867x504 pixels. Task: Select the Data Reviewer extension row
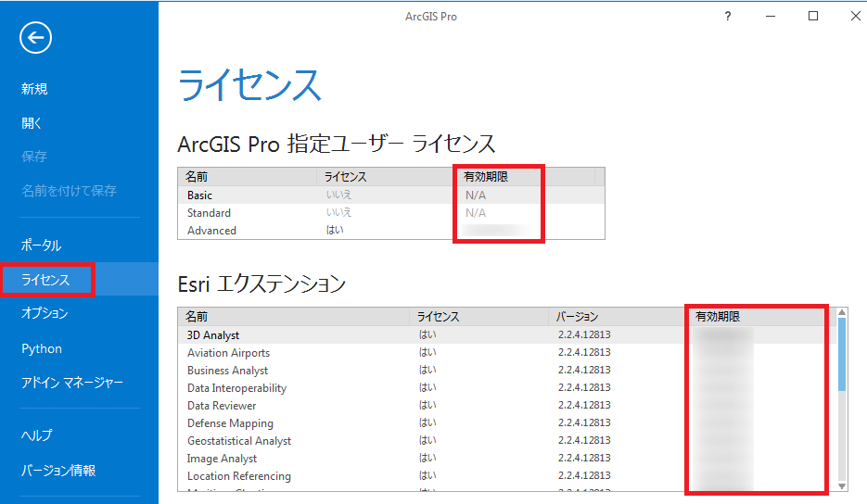coord(222,406)
